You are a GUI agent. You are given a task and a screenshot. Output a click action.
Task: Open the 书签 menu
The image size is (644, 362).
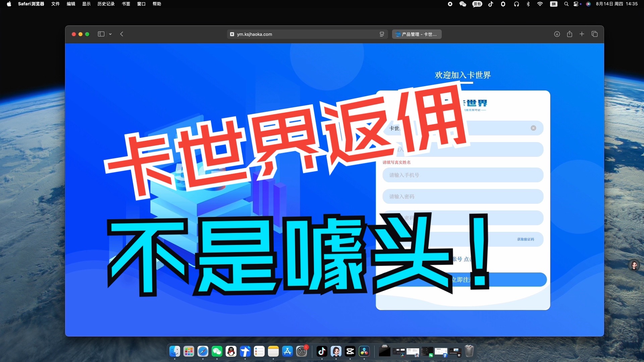(x=126, y=4)
